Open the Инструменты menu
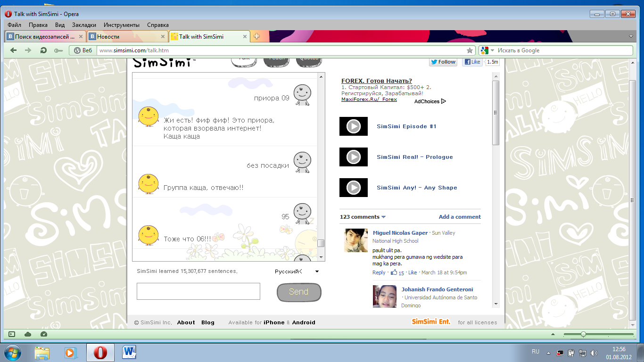The image size is (644, 362). (x=122, y=25)
